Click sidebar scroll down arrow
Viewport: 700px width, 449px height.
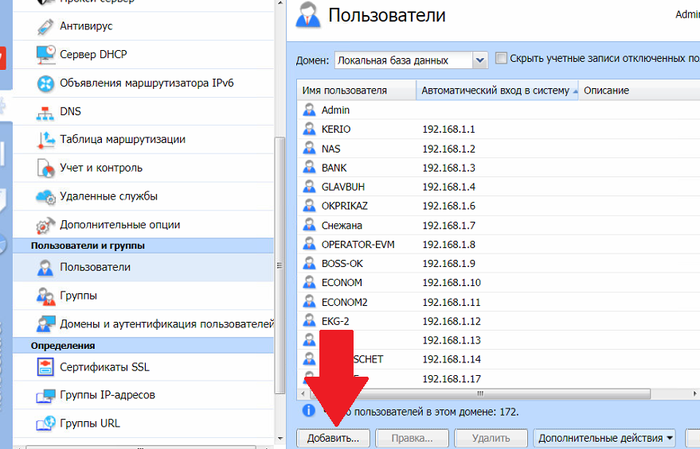[x=280, y=438]
